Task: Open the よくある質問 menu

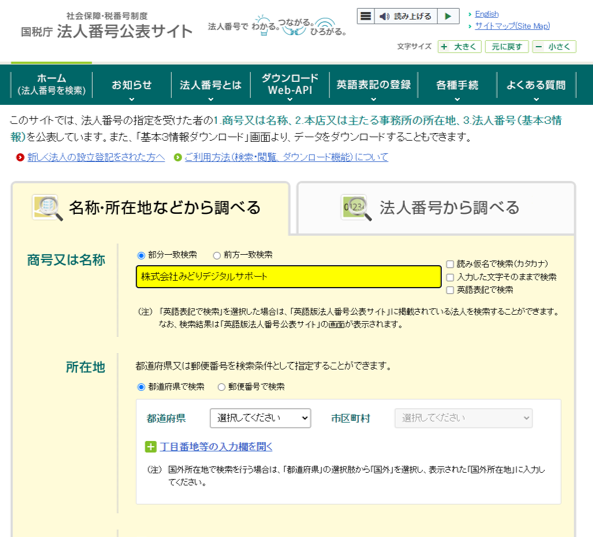Action: 536,85
